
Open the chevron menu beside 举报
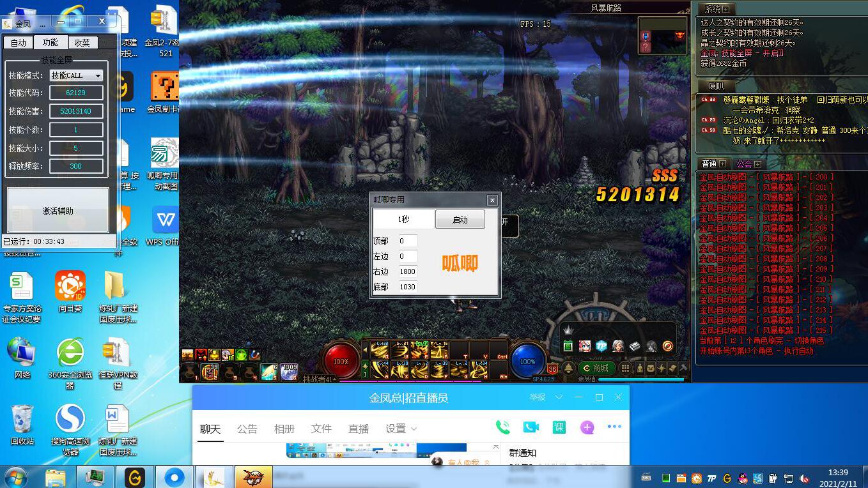click(x=559, y=397)
